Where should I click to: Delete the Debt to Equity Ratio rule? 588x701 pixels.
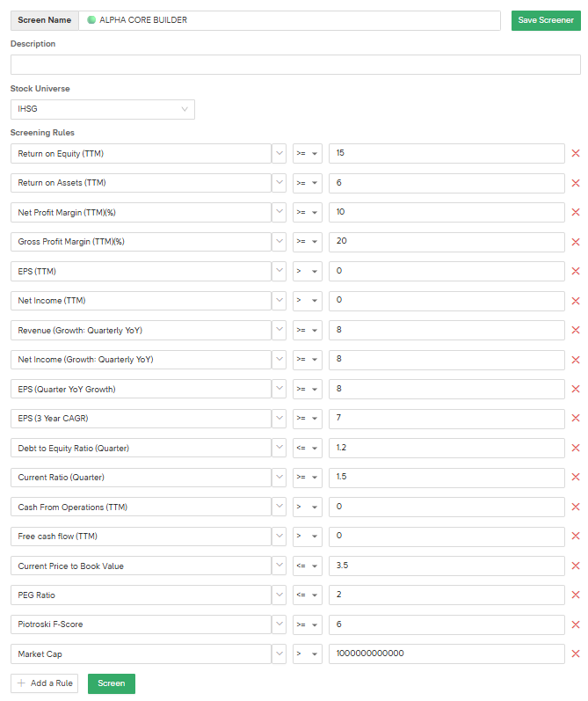tap(576, 448)
